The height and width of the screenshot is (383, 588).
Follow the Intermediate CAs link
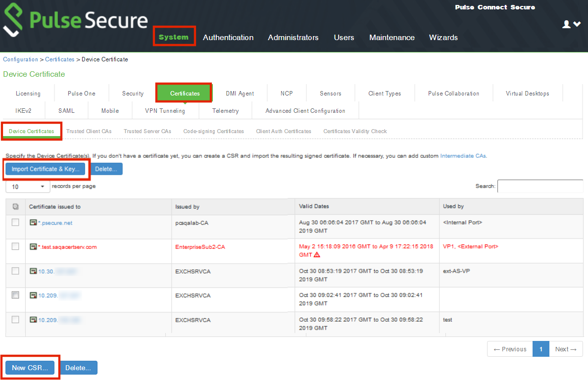[x=463, y=155]
